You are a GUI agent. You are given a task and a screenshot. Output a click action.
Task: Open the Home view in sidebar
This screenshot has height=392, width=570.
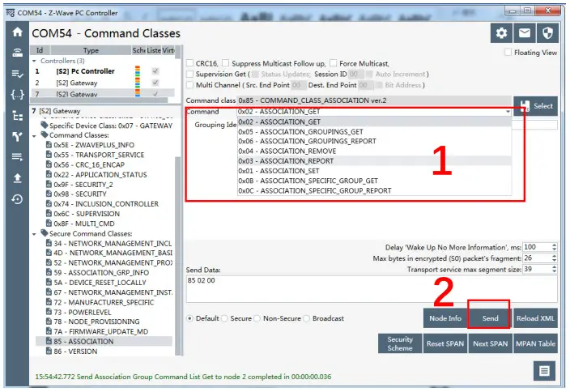[17, 32]
